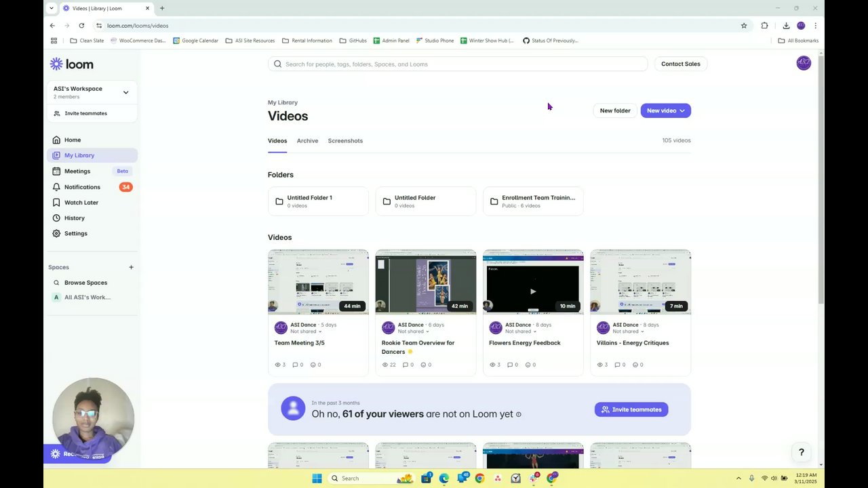Screen dimensions: 868x488
Task: Create a New folder
Action: click(615, 110)
